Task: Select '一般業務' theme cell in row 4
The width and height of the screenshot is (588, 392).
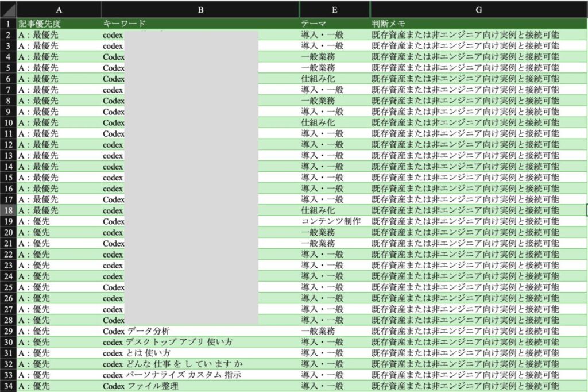Action: pyautogui.click(x=335, y=57)
